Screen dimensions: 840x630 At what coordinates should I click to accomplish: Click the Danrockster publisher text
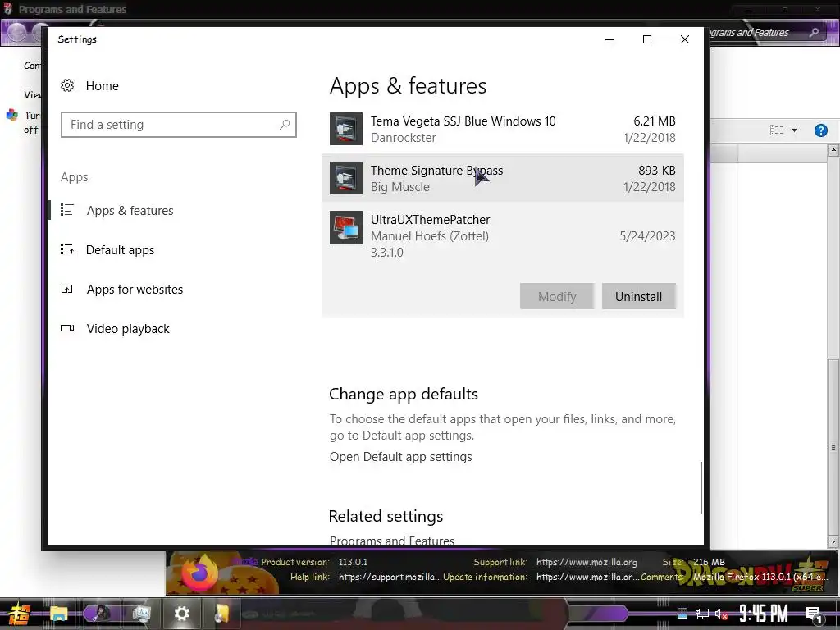[x=404, y=138]
